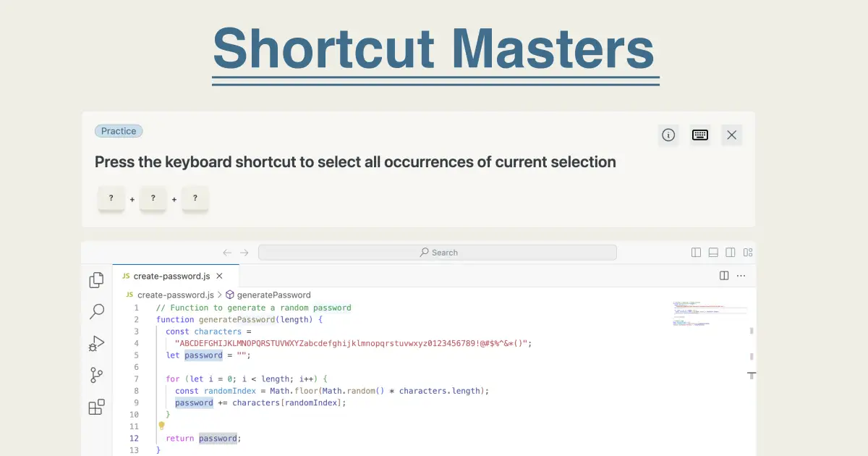The width and height of the screenshot is (868, 456).
Task: Click the info icon on the practice card
Action: point(668,135)
